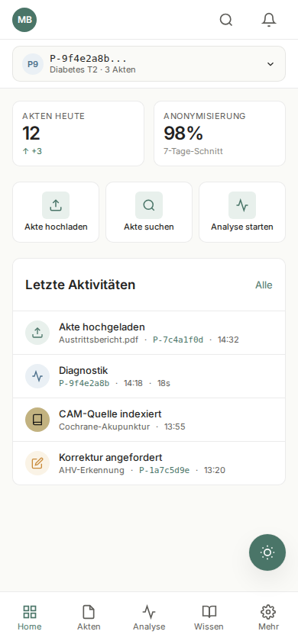
Task: Click Diabetes T2 · 3 Akten subtitle
Action: pos(92,70)
